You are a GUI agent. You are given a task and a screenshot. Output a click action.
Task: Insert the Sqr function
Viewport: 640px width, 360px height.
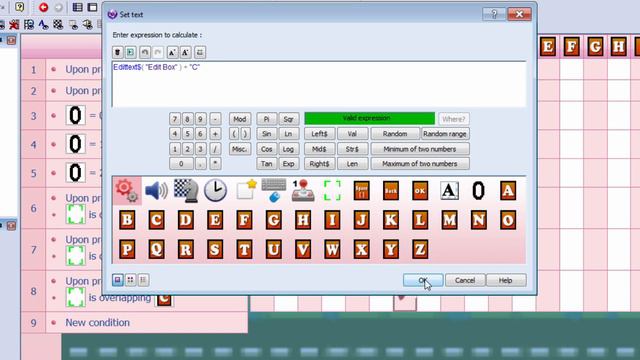289,119
